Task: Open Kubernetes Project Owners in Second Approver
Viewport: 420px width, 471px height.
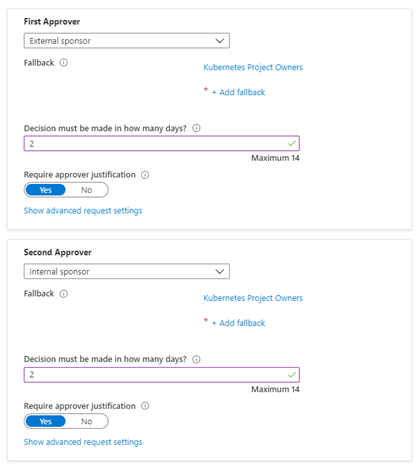Action: tap(253, 298)
